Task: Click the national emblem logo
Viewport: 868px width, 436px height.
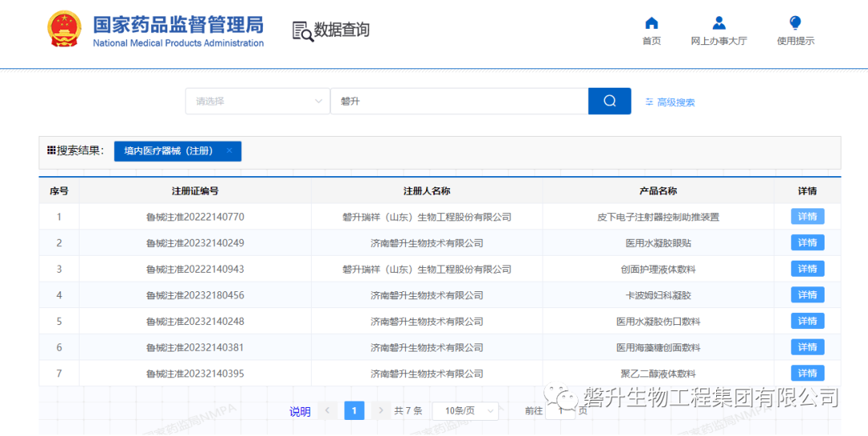Action: point(65,31)
